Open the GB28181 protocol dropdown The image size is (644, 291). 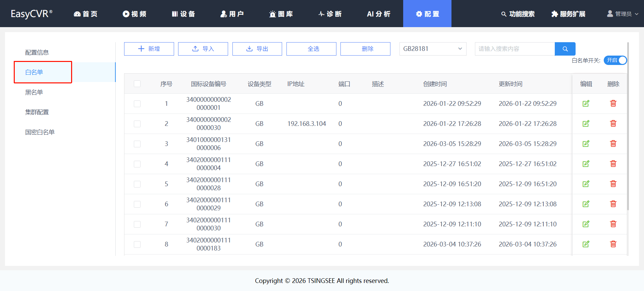(433, 49)
